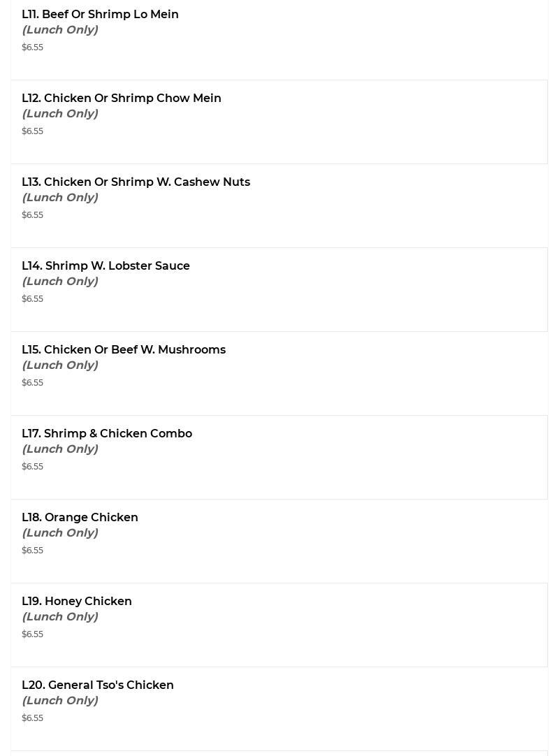
Task: Pick the L17 Shrimp & Chicken Combo title
Action: click(106, 433)
